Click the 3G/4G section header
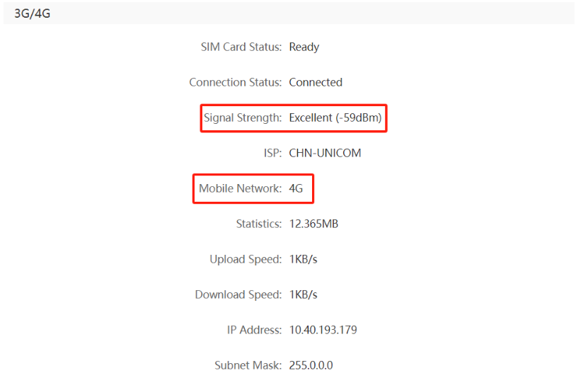This screenshot has height=378, width=588. tap(33, 13)
